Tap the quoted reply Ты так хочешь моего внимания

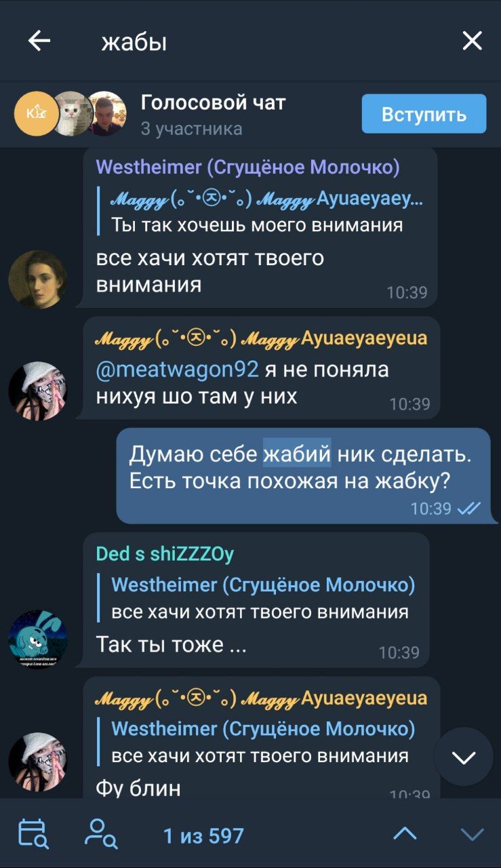pos(258,212)
